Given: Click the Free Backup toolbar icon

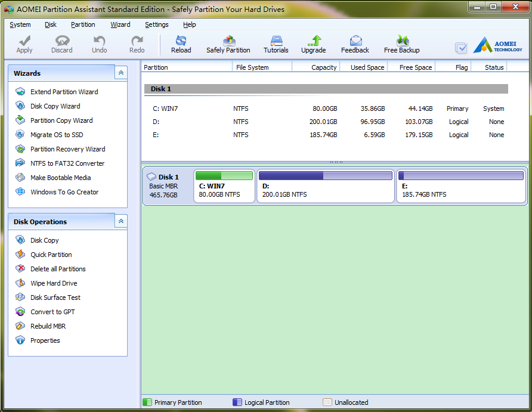Looking at the screenshot, I should pos(403,41).
